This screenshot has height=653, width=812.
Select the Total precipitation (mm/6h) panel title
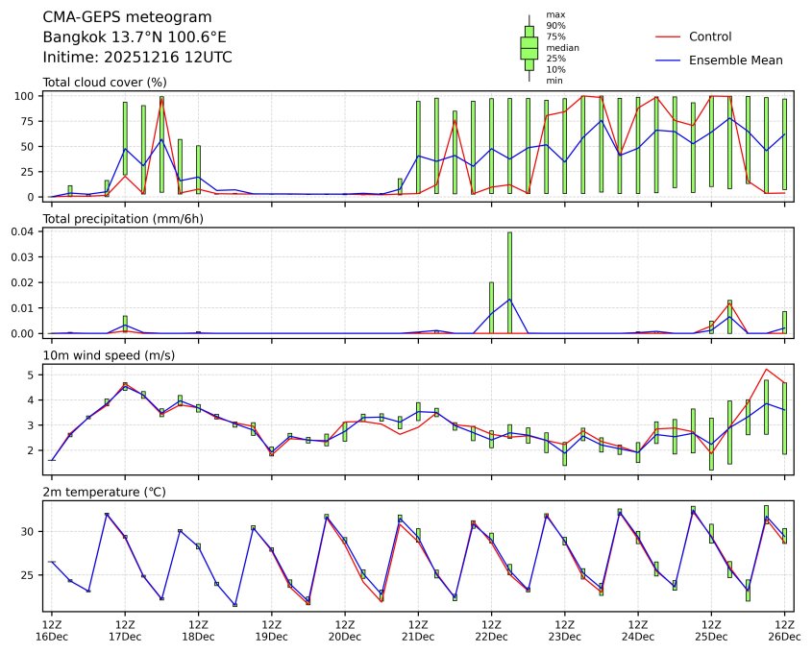click(123, 219)
